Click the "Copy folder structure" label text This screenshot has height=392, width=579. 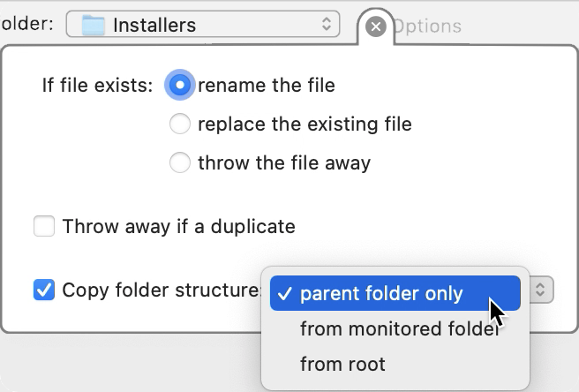[161, 290]
